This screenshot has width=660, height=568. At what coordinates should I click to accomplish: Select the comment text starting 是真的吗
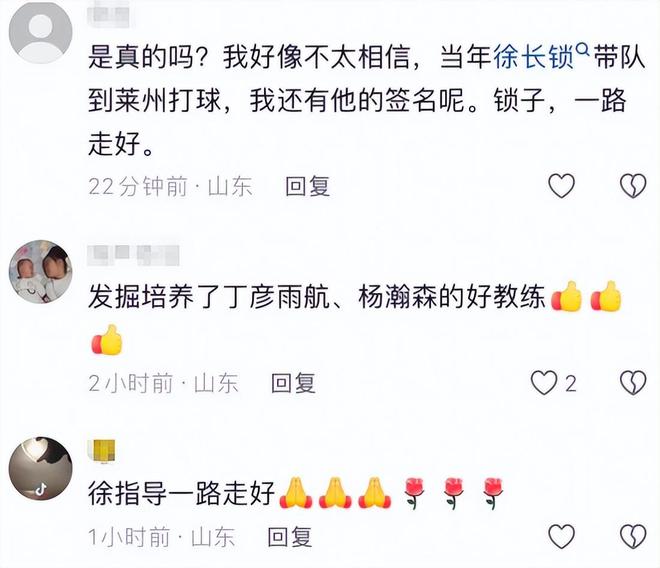366,100
